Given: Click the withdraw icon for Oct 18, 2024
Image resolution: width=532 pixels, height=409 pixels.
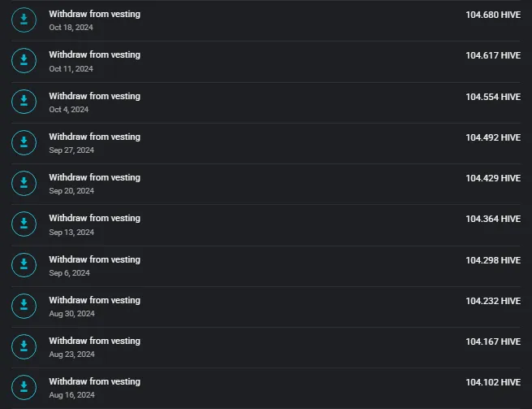Looking at the screenshot, I should click(24, 20).
